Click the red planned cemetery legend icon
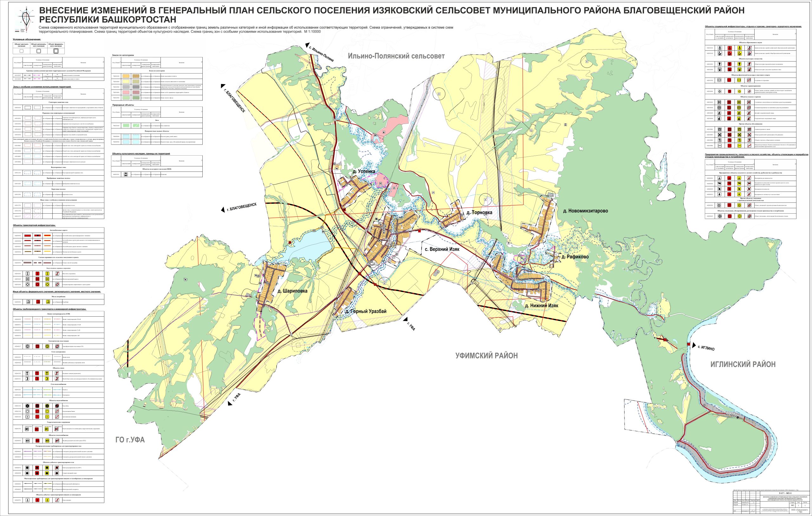Screen dimensions: 812x516 [x=38, y=302]
